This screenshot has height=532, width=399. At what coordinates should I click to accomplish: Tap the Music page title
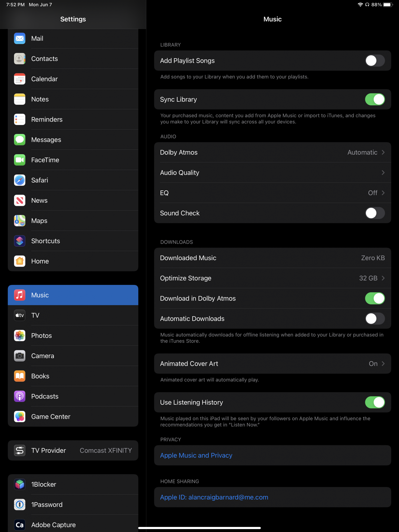[x=273, y=19]
